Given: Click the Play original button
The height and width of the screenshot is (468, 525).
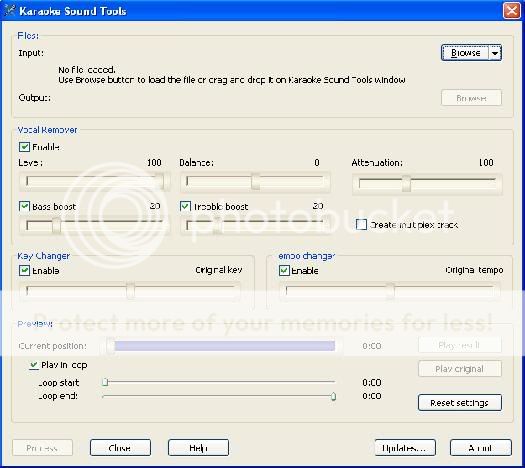Looking at the screenshot, I should pos(460,369).
